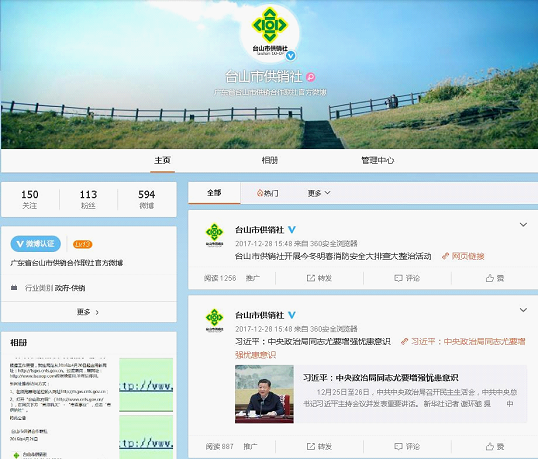Click the 台山市供销社 profile avatar logo
Screen dimensions: 538x459
pyautogui.click(x=270, y=33)
